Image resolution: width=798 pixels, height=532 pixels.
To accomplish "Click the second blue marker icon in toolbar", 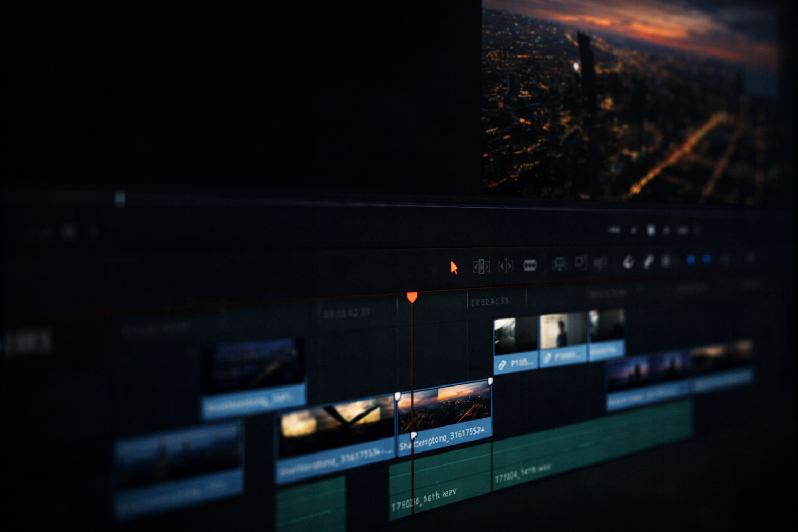I will 707,259.
